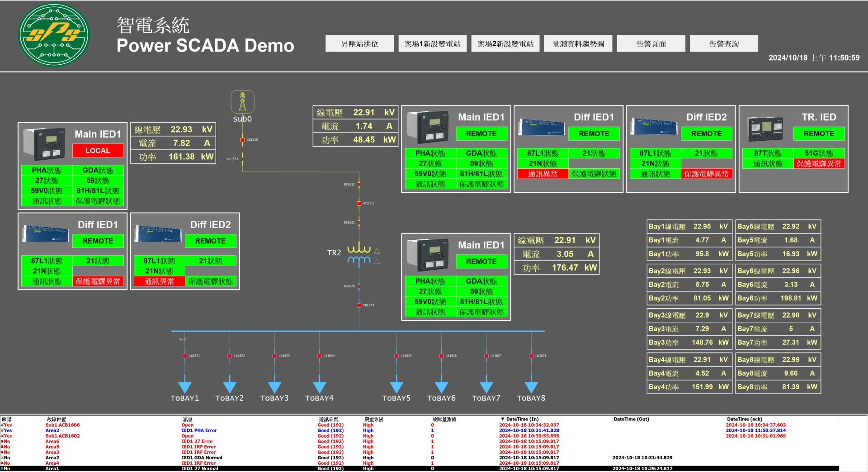
Task: Open the 案場1新設變電站 substation page
Action: tap(432, 43)
